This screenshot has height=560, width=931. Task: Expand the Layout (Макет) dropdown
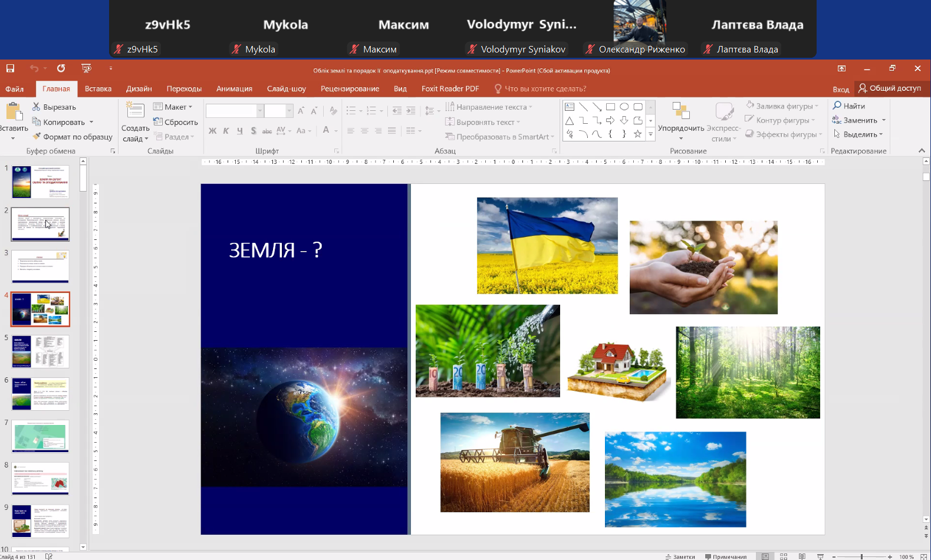[173, 107]
